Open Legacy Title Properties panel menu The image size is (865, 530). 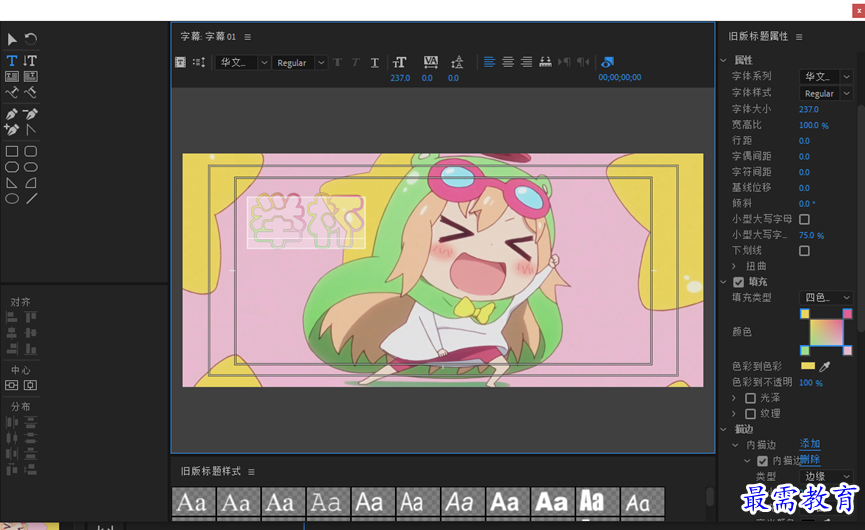[x=799, y=37]
